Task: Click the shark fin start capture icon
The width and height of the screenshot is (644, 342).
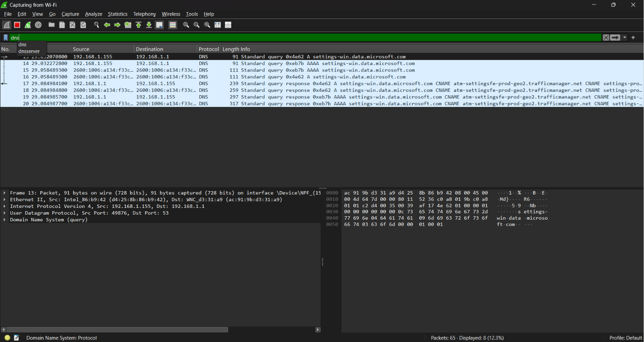Action: pos(7,25)
